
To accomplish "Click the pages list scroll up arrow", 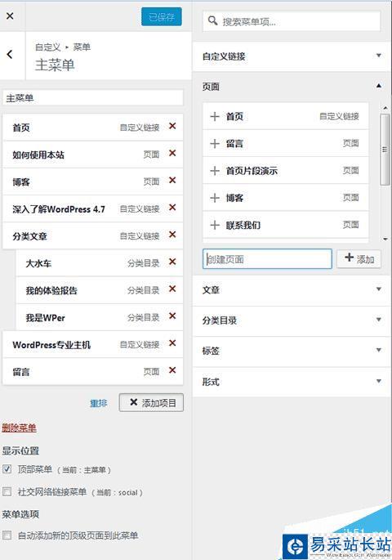I will tap(385, 107).
